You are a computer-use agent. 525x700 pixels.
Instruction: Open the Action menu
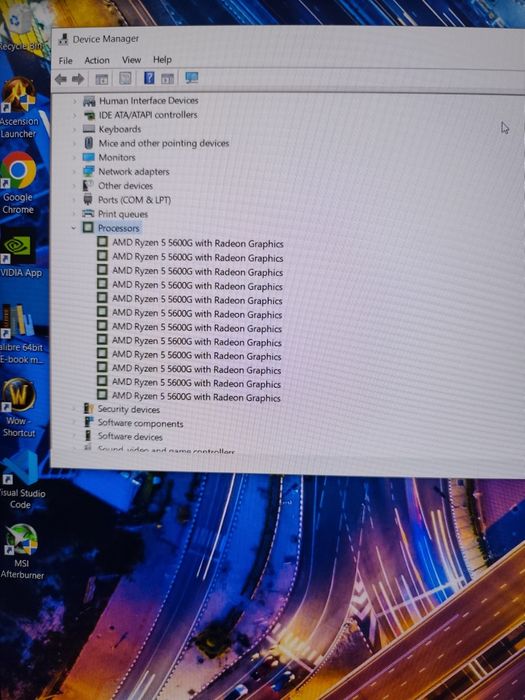pos(97,60)
